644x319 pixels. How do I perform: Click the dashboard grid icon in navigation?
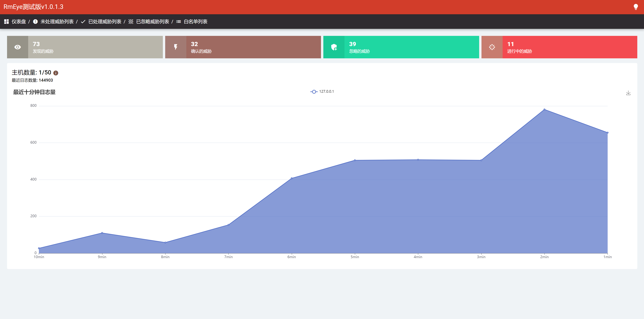tap(7, 22)
